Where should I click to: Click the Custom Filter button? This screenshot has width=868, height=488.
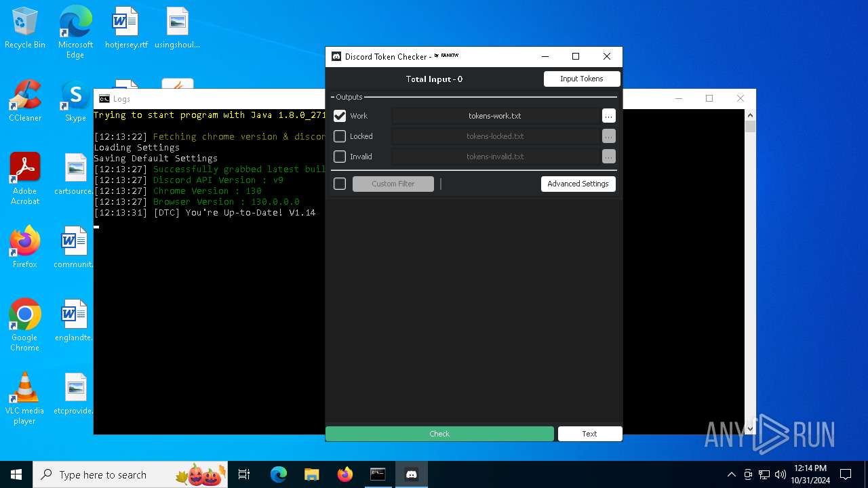(x=393, y=184)
